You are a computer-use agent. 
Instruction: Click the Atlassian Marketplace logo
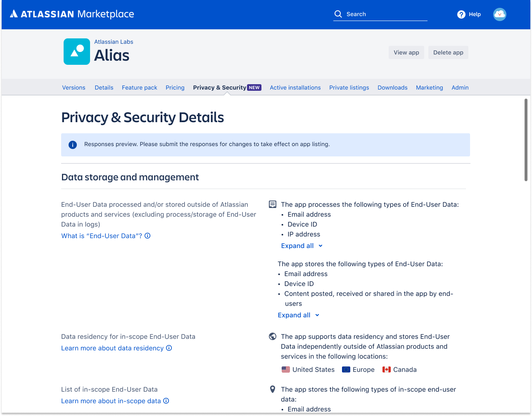pyautogui.click(x=72, y=14)
